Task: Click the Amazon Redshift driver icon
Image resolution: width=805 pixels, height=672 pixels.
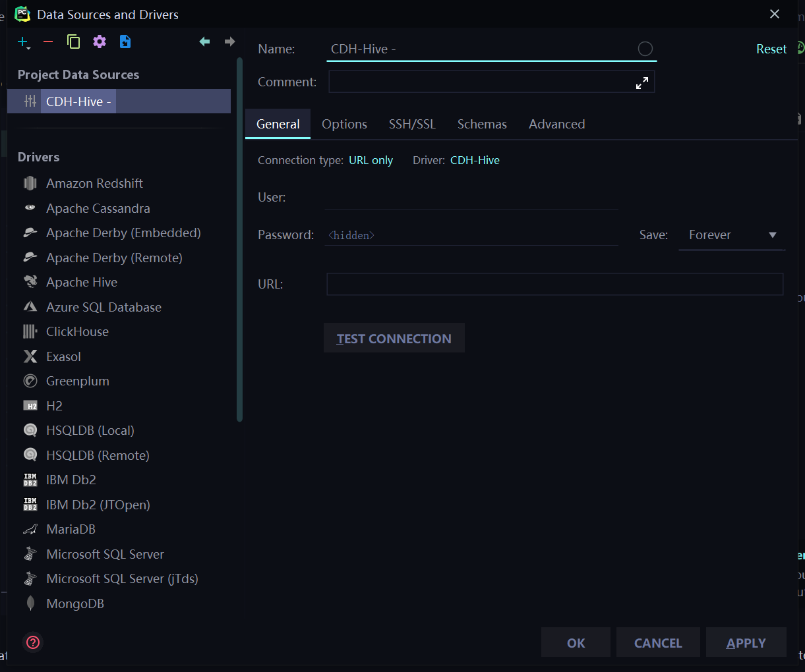Action: (x=30, y=183)
